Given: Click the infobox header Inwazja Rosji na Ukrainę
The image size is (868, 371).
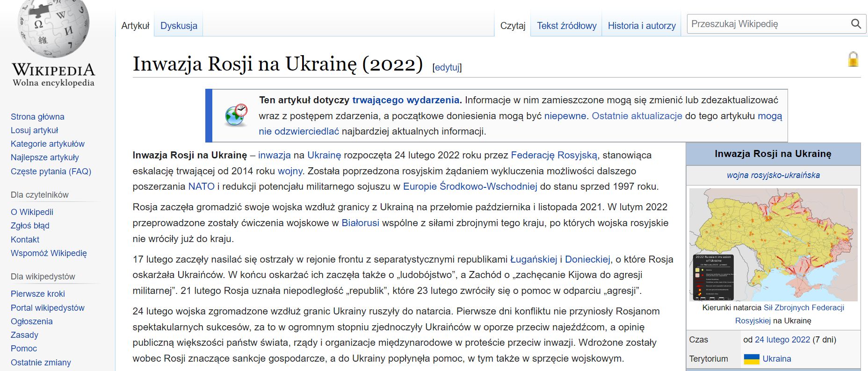Looking at the screenshot, I should coord(773,154).
